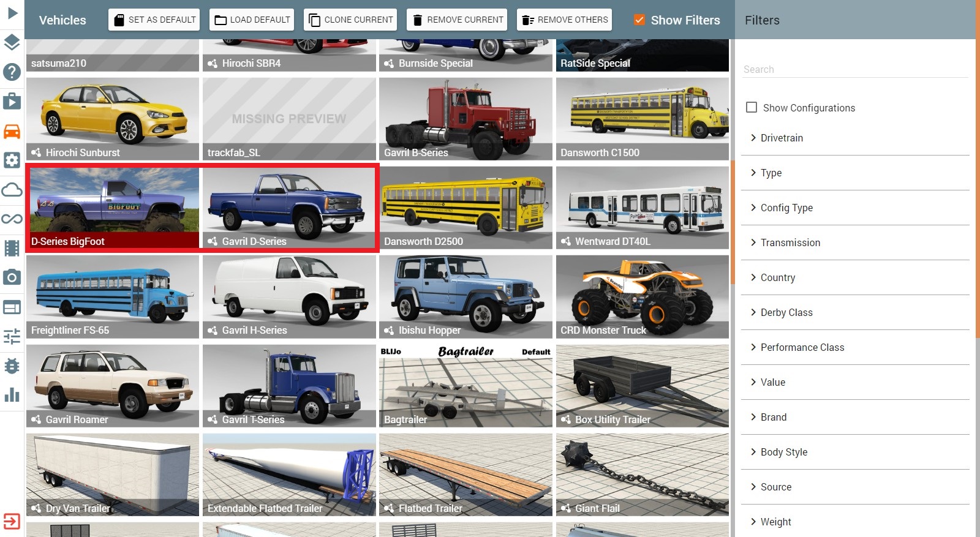Open the film strip replay icon
980x537 pixels.
pyautogui.click(x=12, y=248)
